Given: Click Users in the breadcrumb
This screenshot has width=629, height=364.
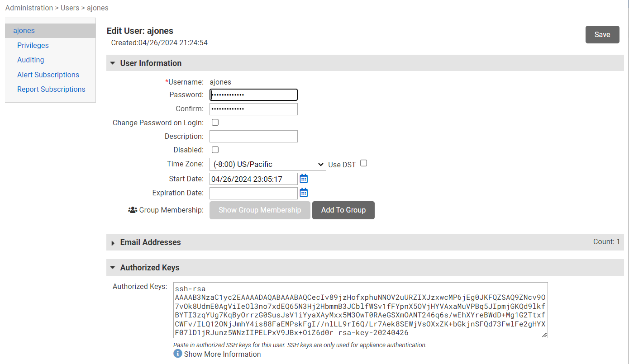Looking at the screenshot, I should click(x=71, y=8).
